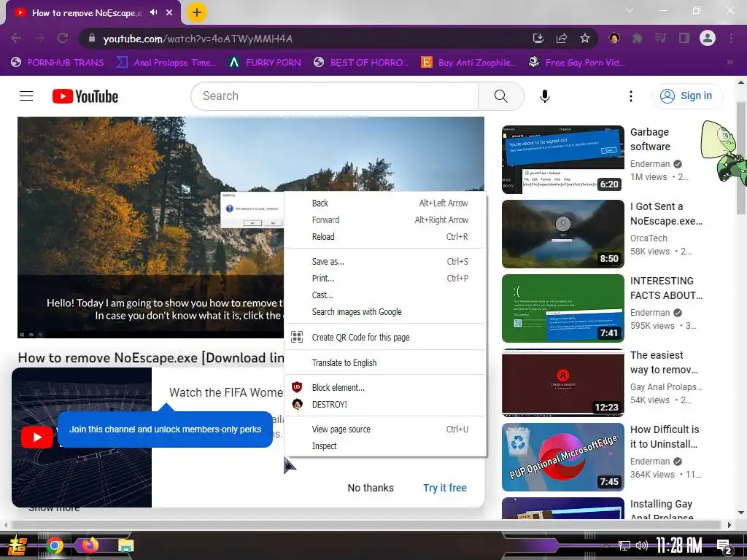Click the address bar lock icon
The height and width of the screenshot is (560, 747).
click(x=92, y=38)
